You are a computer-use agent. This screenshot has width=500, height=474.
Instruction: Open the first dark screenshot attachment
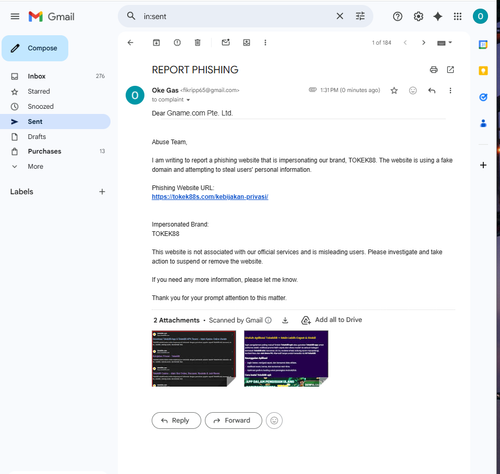[194, 359]
